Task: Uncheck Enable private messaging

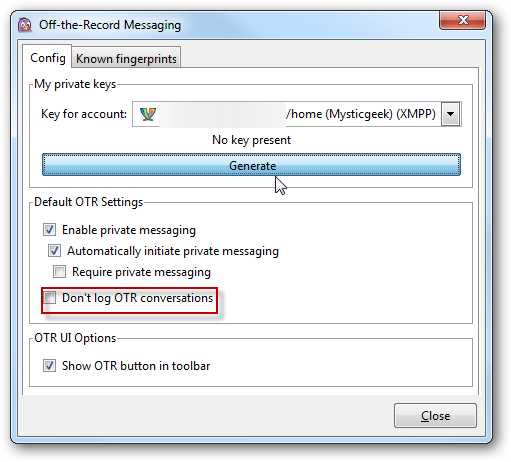Action: tap(49, 230)
